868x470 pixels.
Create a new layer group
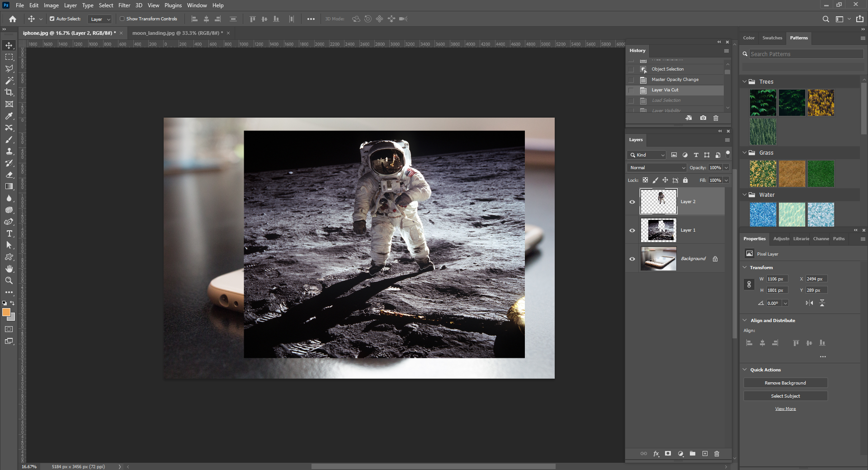[692, 454]
